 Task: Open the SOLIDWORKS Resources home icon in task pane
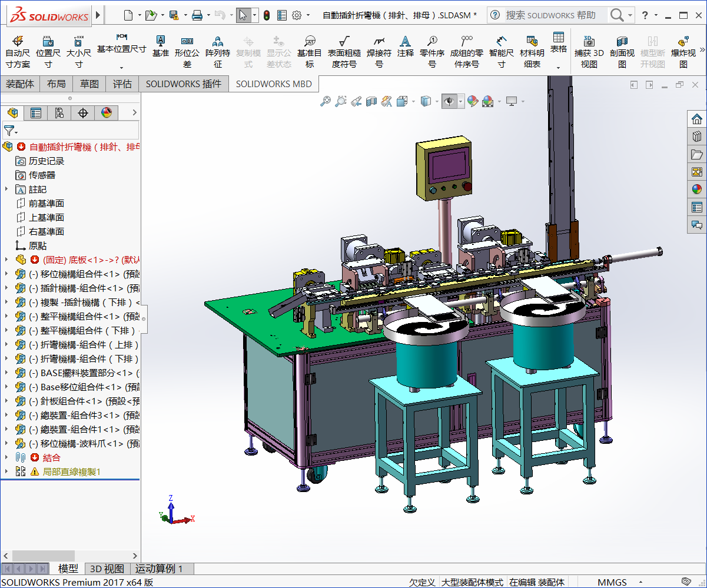pos(697,119)
